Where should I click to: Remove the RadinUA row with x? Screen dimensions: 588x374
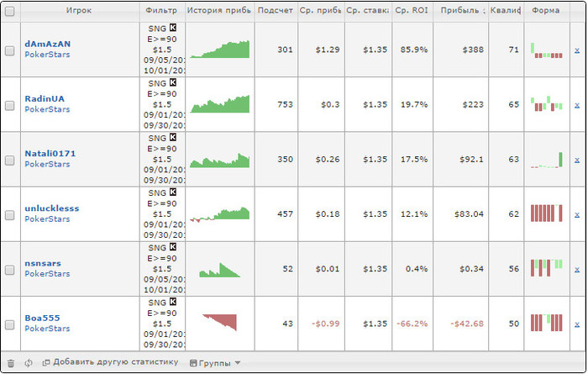[x=576, y=105]
